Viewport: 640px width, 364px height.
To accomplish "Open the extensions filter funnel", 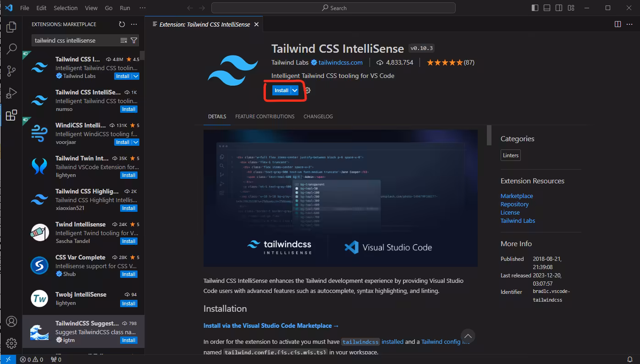I will [x=134, y=40].
